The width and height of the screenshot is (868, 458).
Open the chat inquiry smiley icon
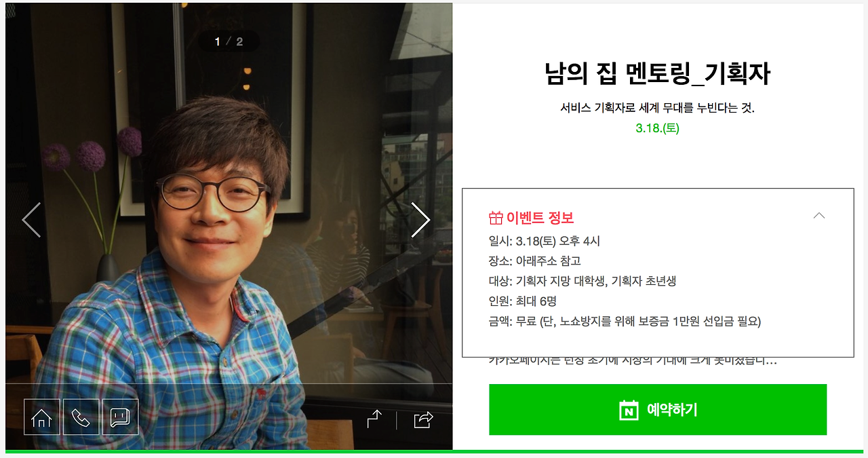tap(120, 417)
